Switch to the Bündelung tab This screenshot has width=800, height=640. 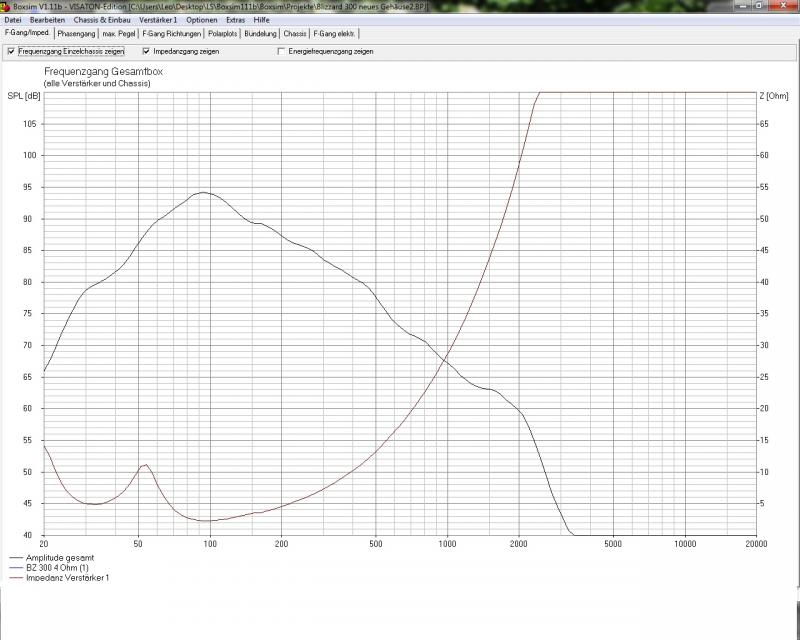point(261,33)
